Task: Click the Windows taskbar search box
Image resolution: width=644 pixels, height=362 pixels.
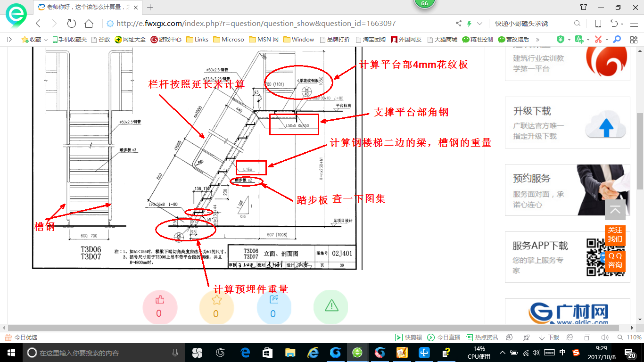Action: 104,353
